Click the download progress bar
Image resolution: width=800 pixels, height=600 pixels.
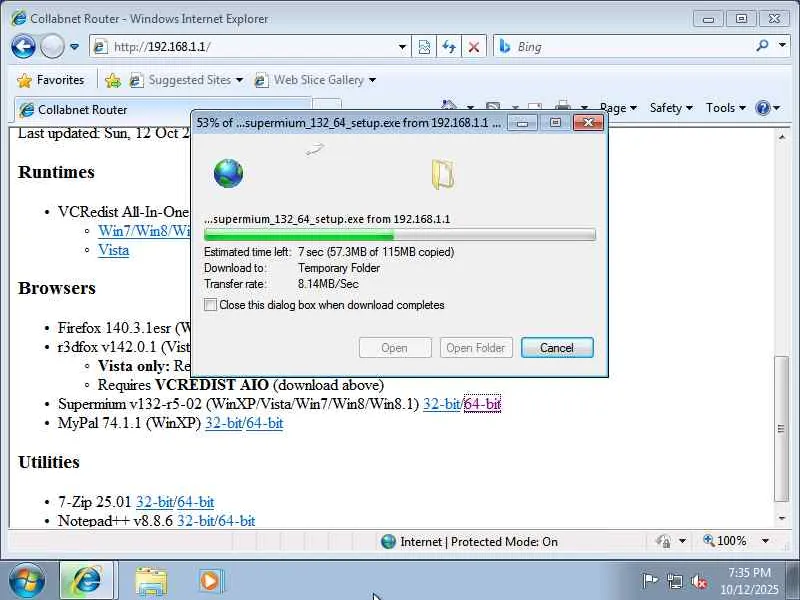pos(399,235)
